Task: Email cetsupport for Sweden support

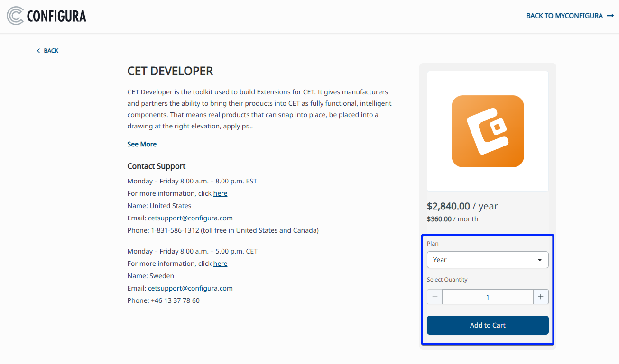Action: [190, 288]
